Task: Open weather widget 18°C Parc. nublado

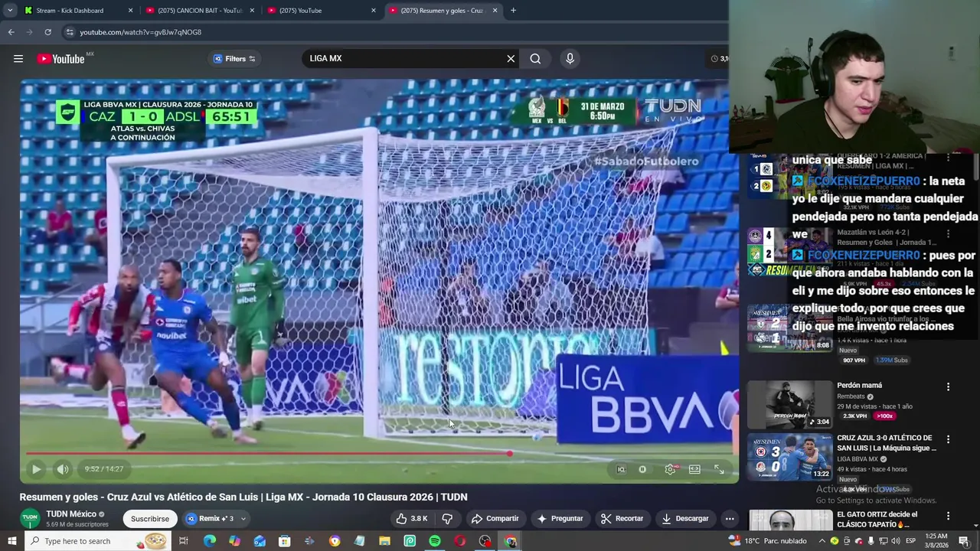Action: [769, 541]
